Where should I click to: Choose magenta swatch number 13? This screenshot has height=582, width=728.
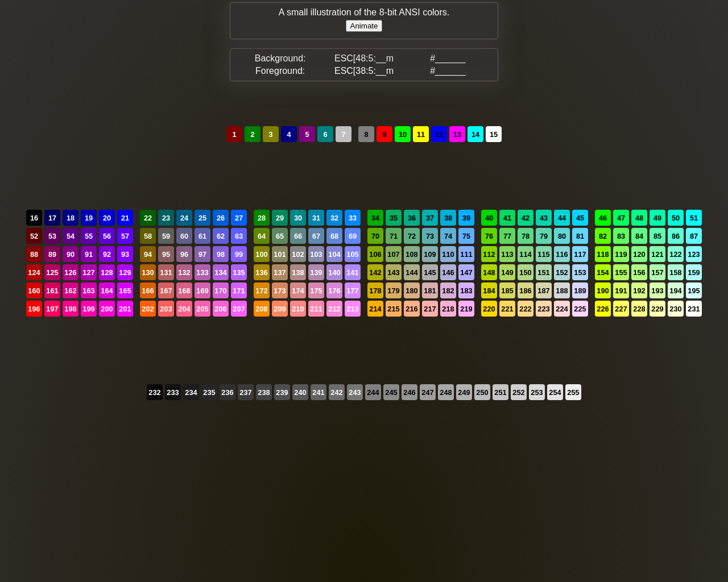457,134
